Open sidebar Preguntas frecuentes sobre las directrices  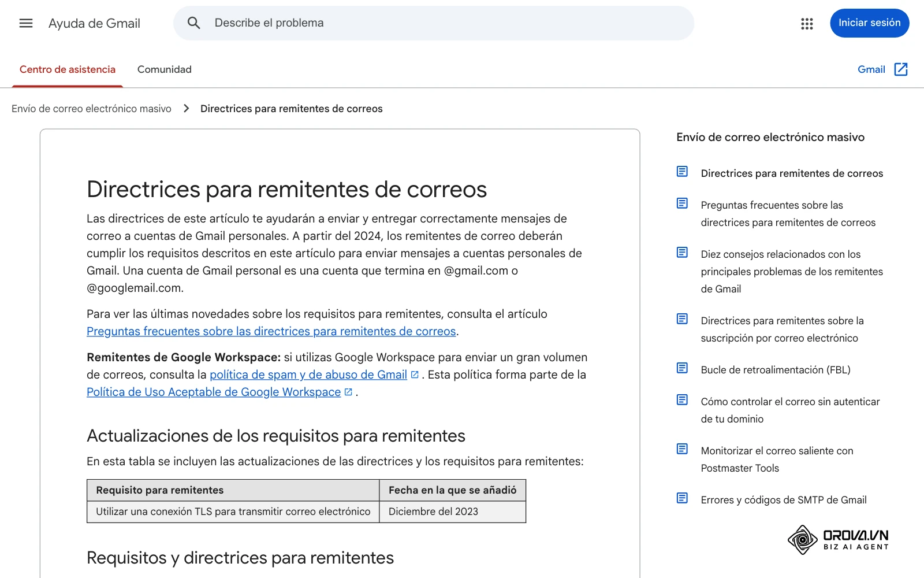click(788, 214)
